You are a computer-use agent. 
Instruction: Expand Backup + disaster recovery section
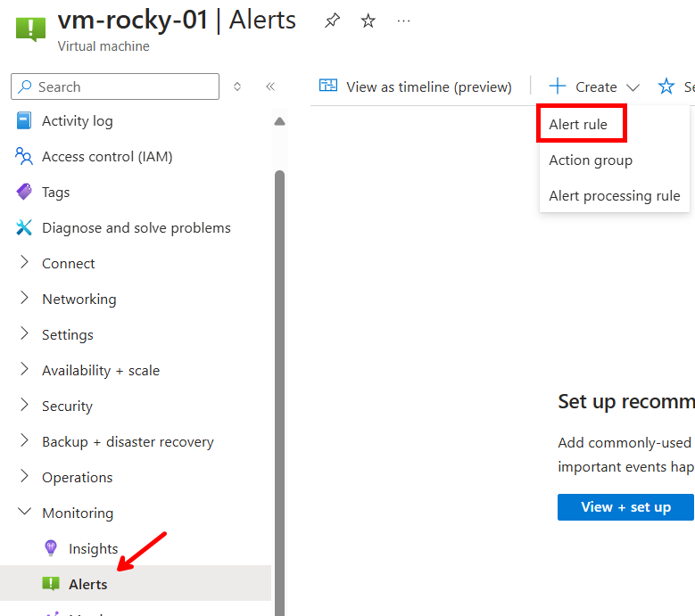[24, 440]
